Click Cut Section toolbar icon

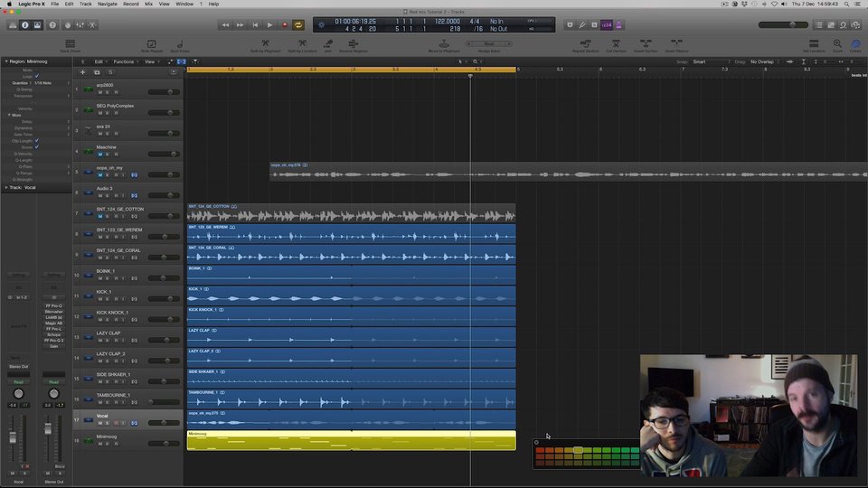pyautogui.click(x=616, y=45)
